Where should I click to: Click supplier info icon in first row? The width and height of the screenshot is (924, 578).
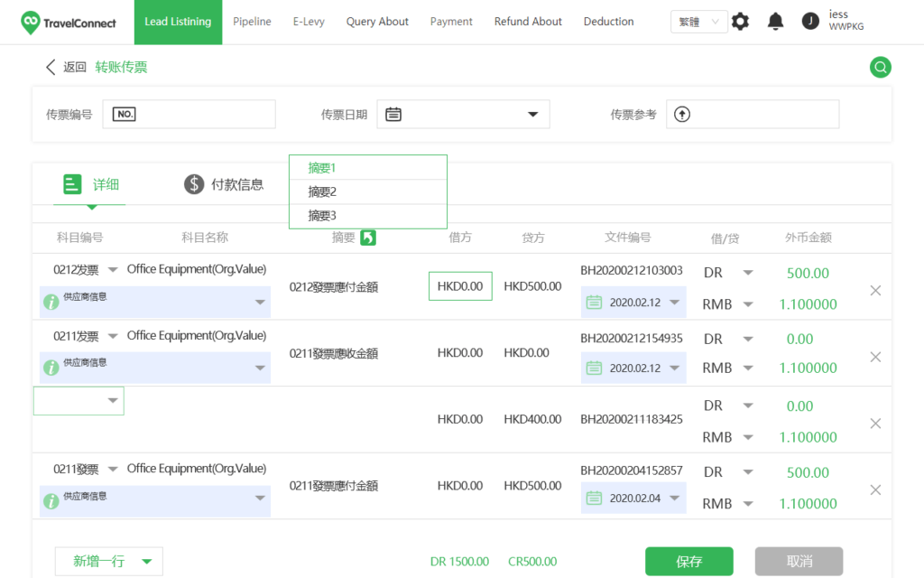[51, 302]
